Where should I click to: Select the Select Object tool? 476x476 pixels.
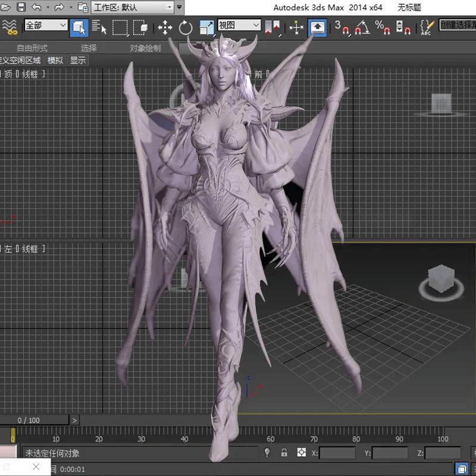click(x=79, y=27)
